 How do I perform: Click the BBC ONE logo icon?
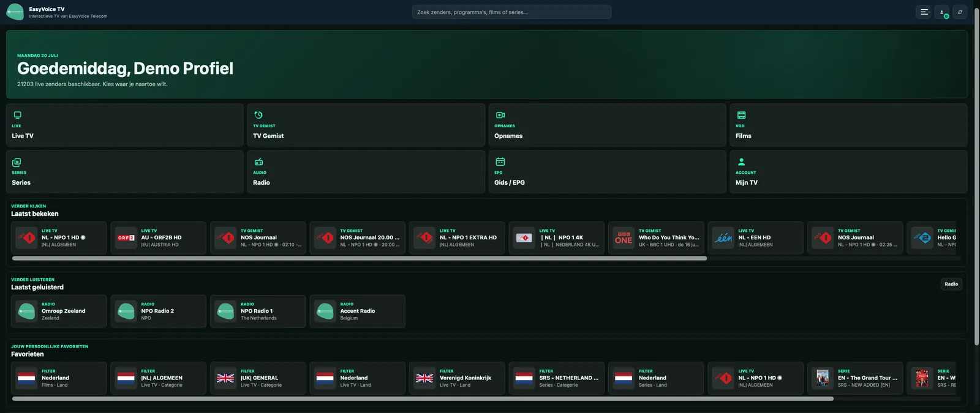click(x=624, y=238)
